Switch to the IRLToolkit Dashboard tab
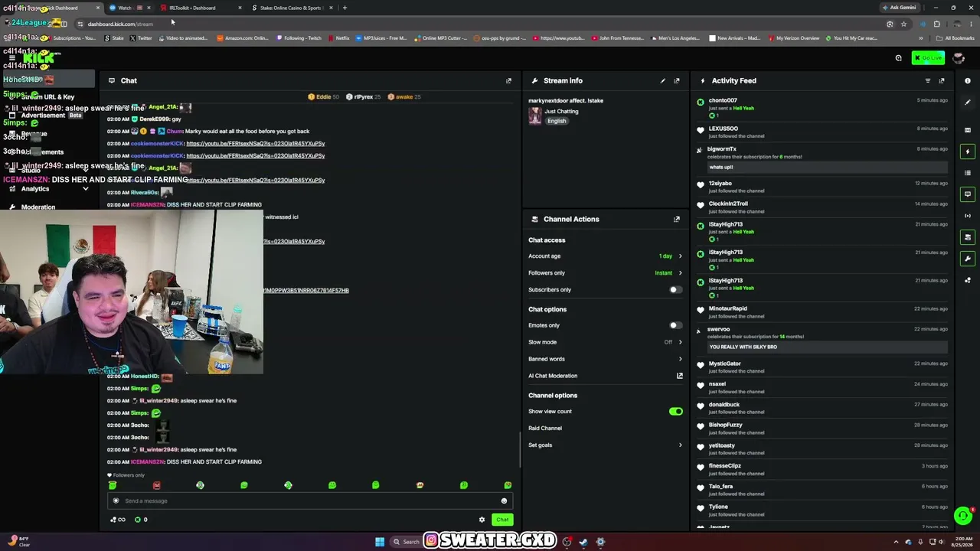The width and height of the screenshot is (980, 551). click(202, 8)
